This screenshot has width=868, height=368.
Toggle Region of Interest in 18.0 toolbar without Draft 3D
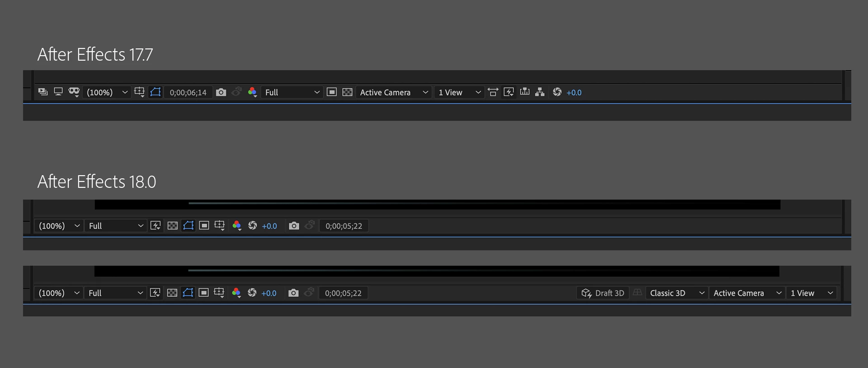coord(204,225)
